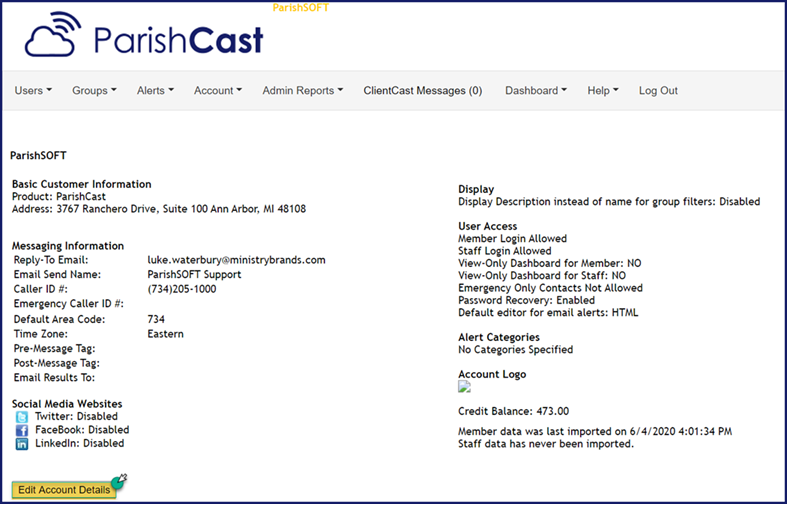The image size is (787, 505).
Task: Click the Emergency Caller ID # label
Action: 68,304
